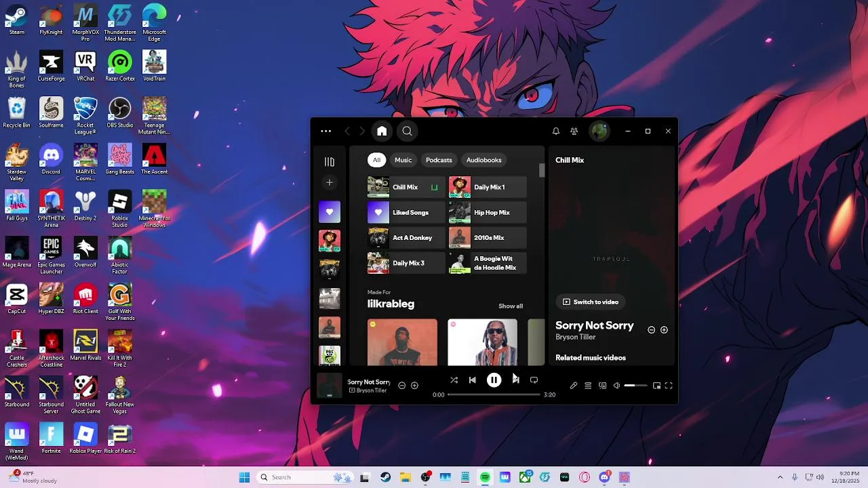This screenshot has width=868, height=488.
Task: Open the Friend Activity icon
Action: tap(574, 131)
